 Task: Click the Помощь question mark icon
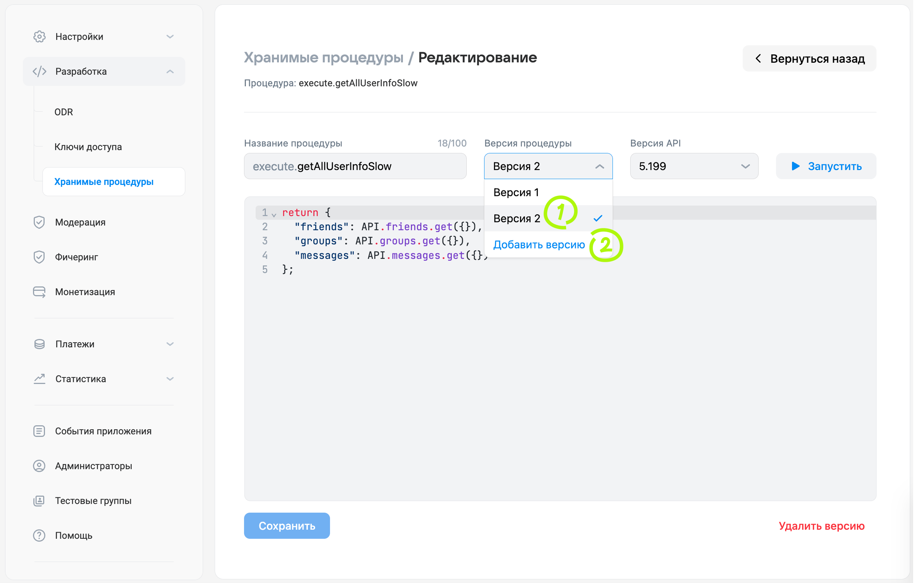coord(39,536)
